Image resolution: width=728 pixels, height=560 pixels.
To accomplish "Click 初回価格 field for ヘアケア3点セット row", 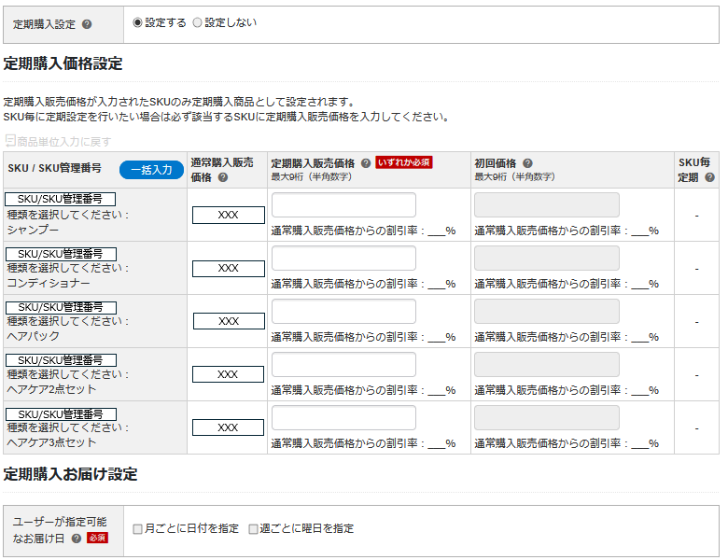I will tap(547, 418).
